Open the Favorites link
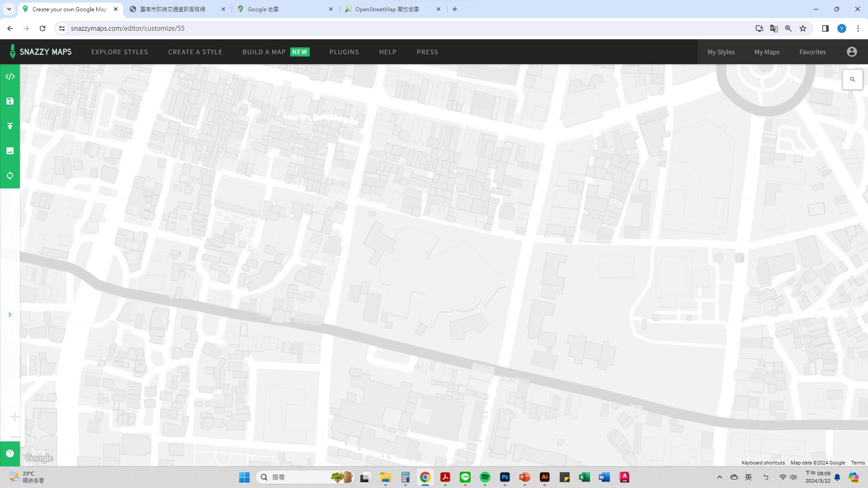Viewport: 868px width, 488px height. (812, 52)
